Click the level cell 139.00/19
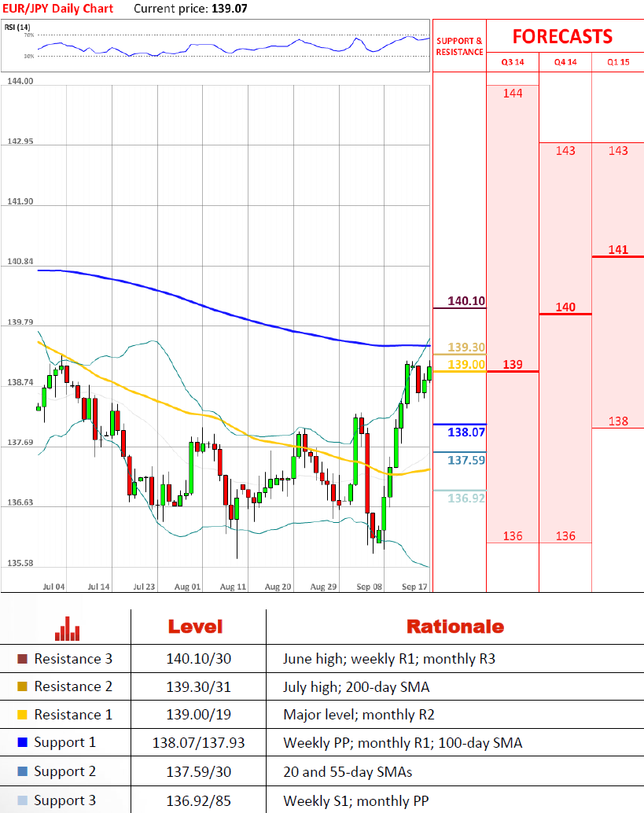The width and height of the screenshot is (644, 813). point(199,715)
